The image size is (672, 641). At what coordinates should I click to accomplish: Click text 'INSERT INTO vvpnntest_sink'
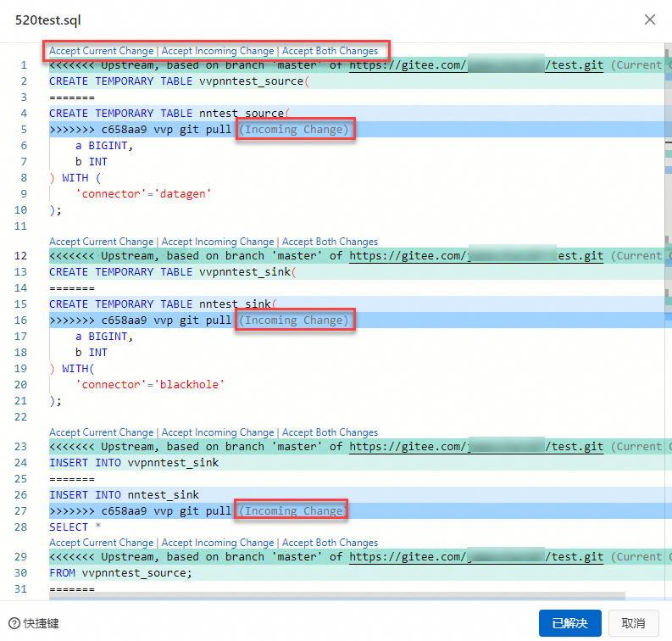point(134,463)
